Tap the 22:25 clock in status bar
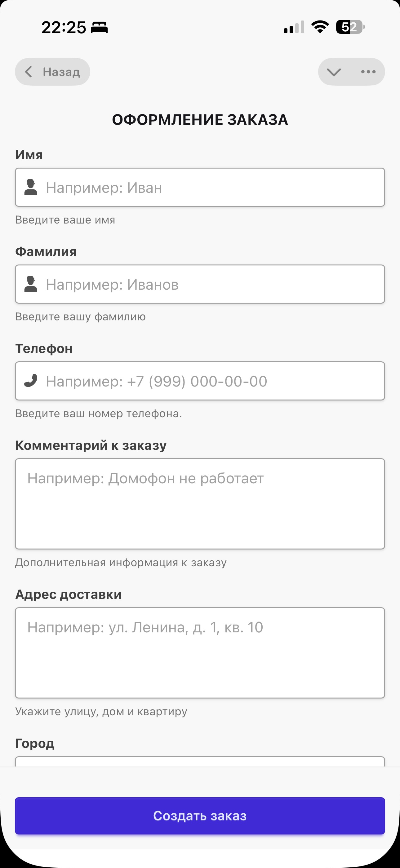Viewport: 400px width, 868px height. 64,27
